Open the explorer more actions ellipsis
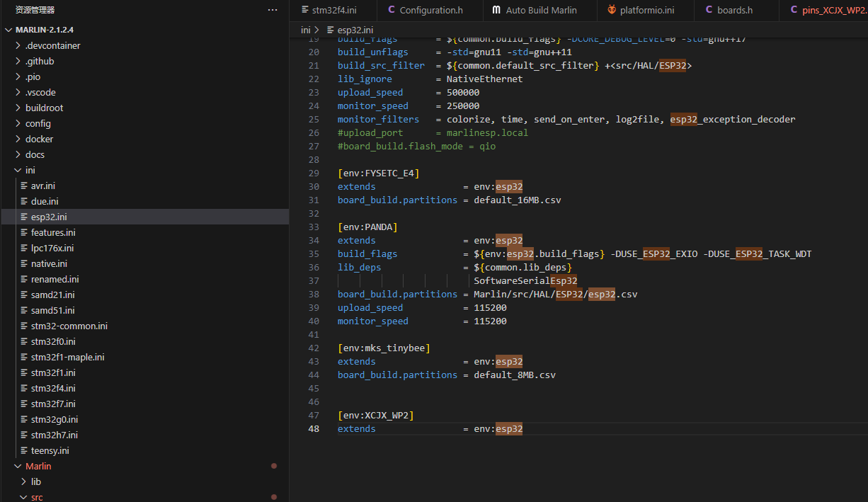Viewport: 868px width, 502px height. [x=273, y=10]
